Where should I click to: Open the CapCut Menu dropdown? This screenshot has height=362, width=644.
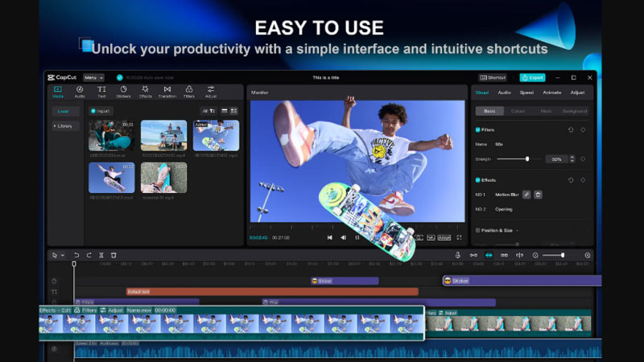(93, 78)
